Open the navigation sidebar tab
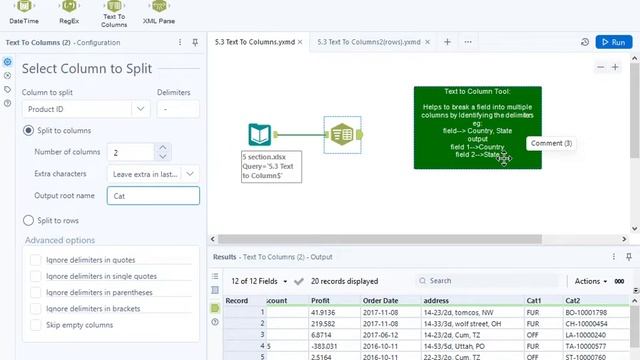The image size is (640, 360). click(7, 76)
